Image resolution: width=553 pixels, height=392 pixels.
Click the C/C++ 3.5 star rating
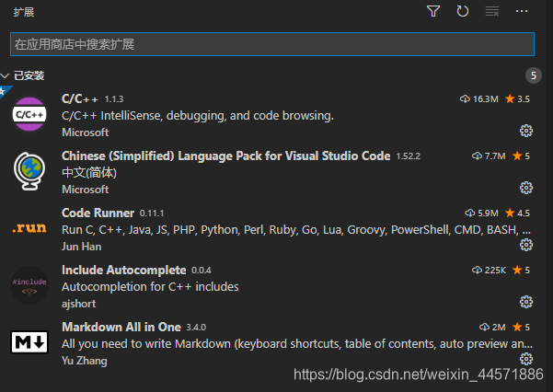click(x=517, y=99)
